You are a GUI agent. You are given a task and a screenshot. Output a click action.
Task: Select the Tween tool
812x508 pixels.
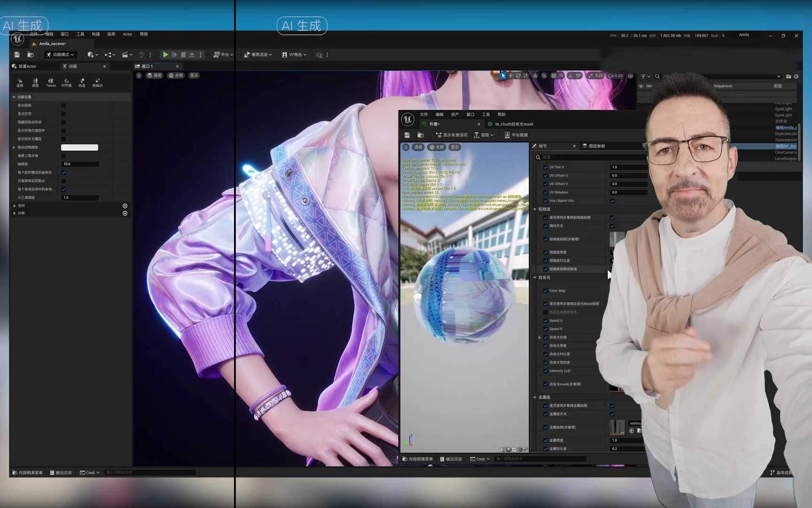[51, 83]
